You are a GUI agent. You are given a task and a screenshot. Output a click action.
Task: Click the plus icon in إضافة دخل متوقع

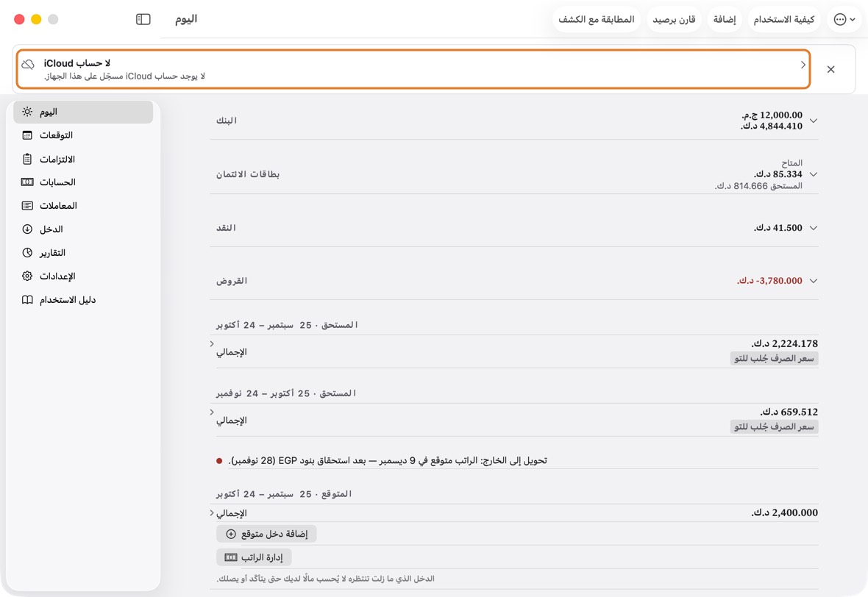231,534
